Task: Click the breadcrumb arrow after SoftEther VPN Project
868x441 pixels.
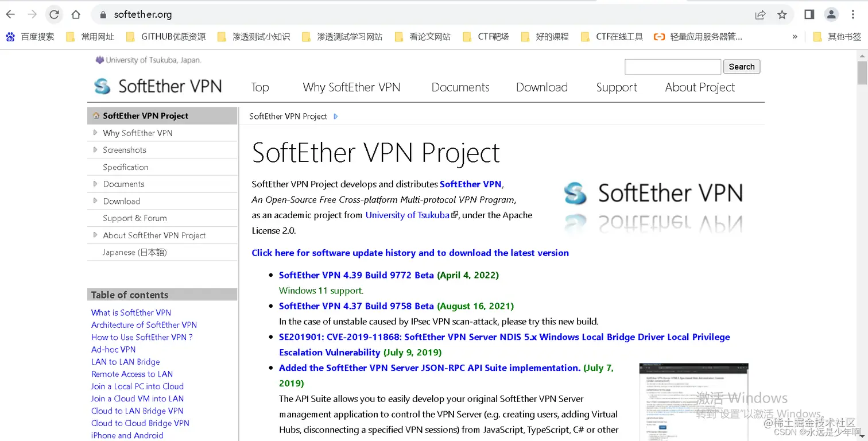Action: coord(336,117)
